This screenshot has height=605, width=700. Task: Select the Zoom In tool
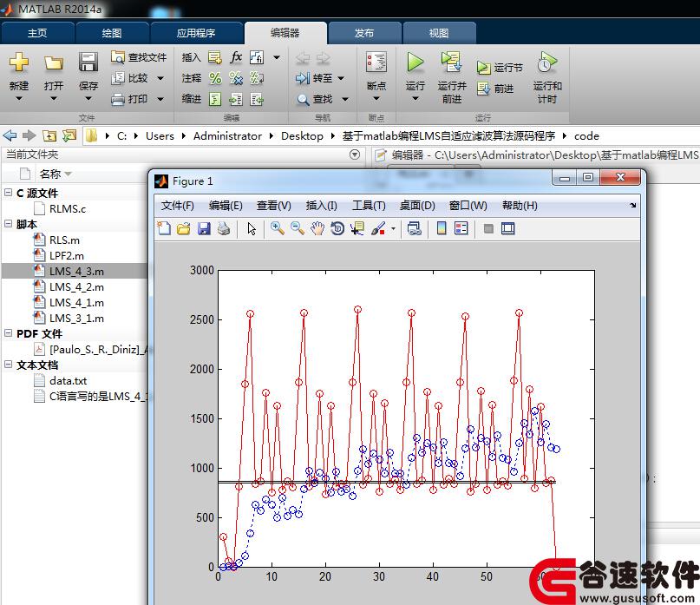[x=278, y=229]
